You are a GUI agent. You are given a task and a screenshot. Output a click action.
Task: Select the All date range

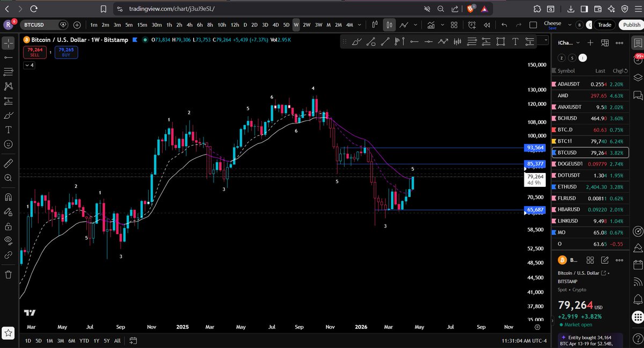coord(117,340)
